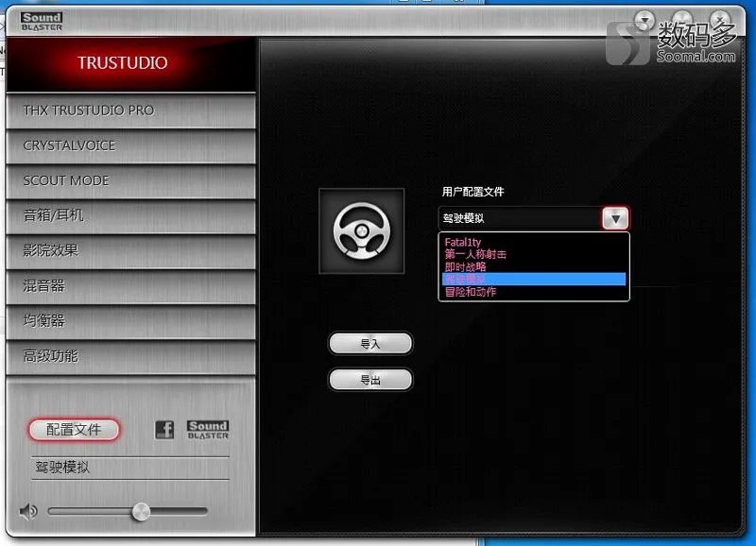
Task: Open the 配置文件 button
Action: pos(74,430)
